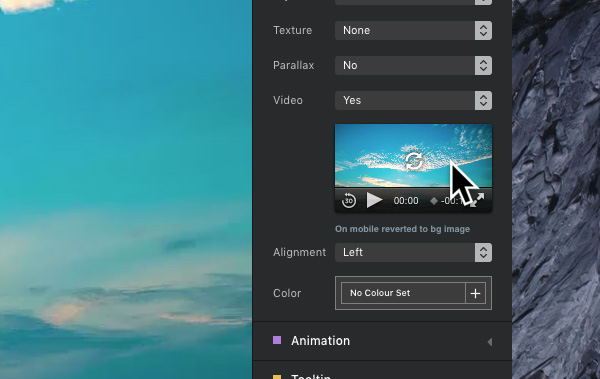
Task: Click the Texture label
Action: (x=293, y=30)
